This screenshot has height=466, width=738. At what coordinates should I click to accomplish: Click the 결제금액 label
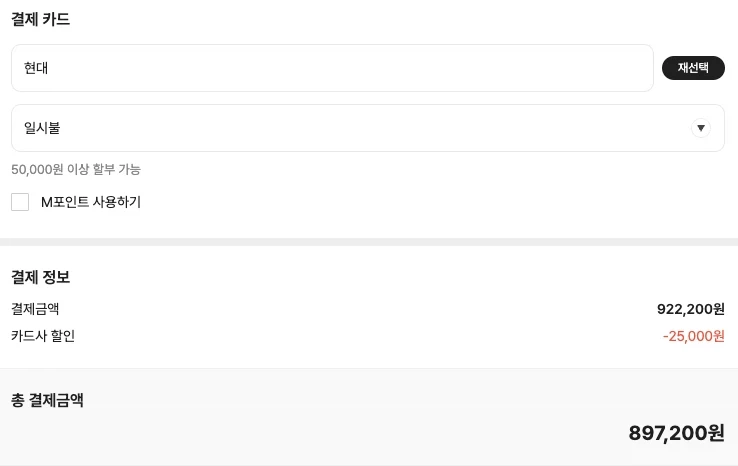pyautogui.click(x=35, y=309)
